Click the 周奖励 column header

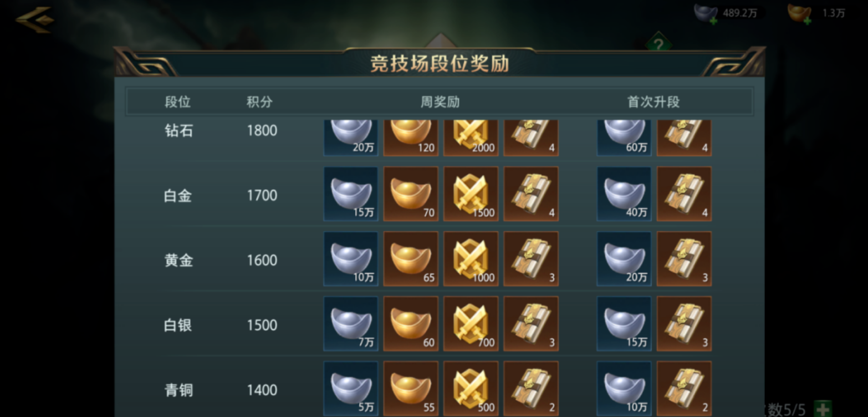pos(440,102)
